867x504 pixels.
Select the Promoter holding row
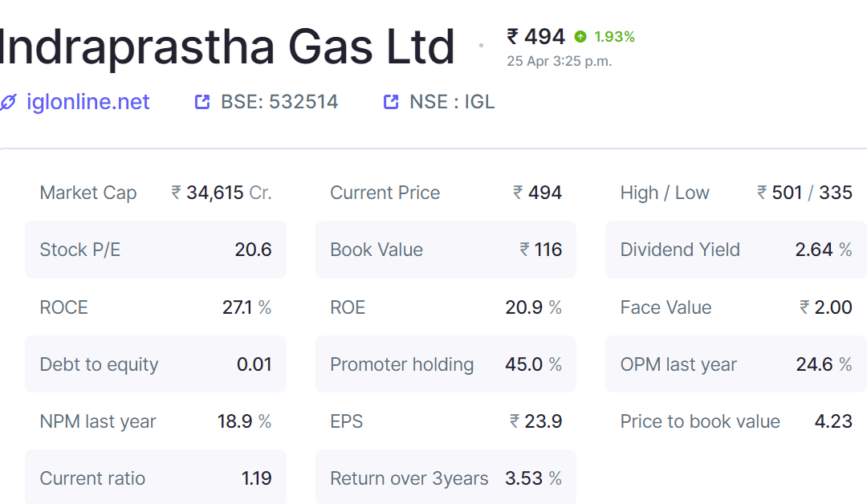(446, 364)
